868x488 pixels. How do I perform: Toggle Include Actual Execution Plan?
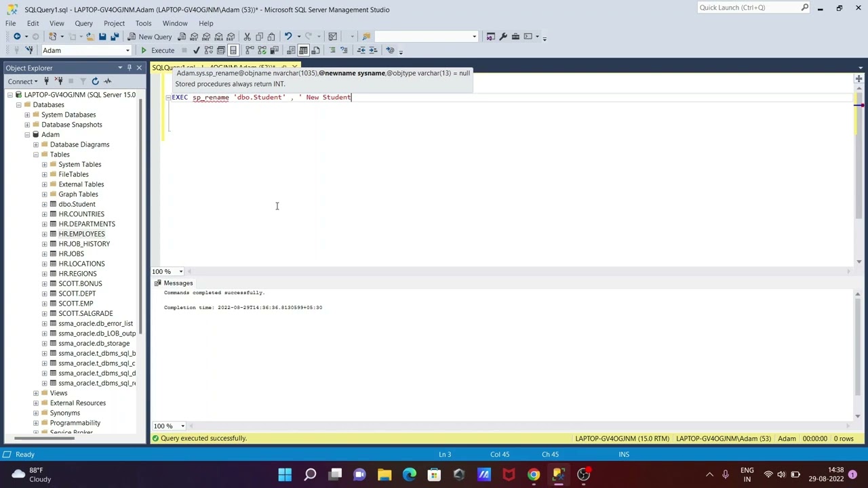[x=250, y=50]
